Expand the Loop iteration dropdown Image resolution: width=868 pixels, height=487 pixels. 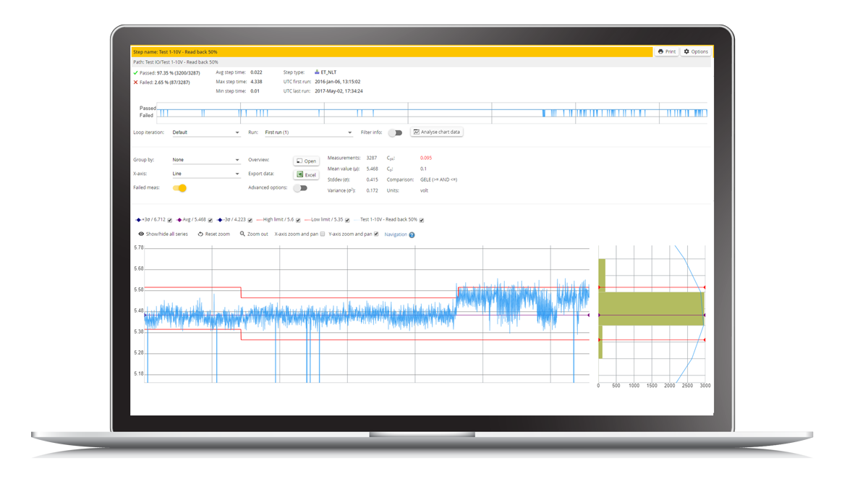[x=206, y=133]
